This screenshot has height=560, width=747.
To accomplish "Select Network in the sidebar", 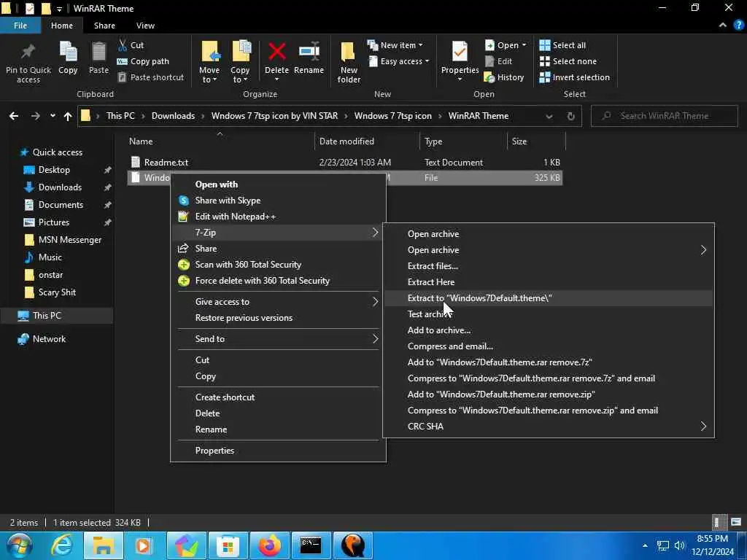I will (49, 339).
